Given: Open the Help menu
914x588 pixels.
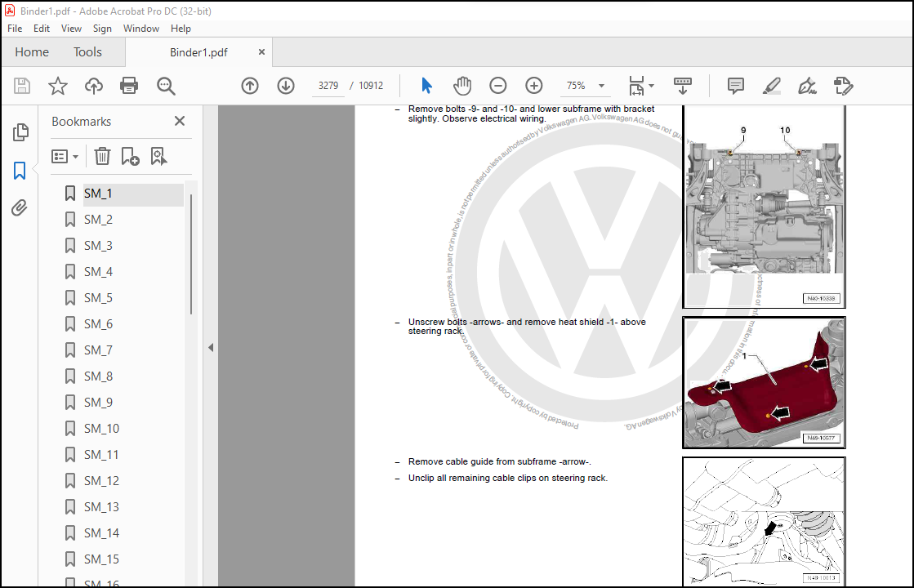Looking at the screenshot, I should (181, 29).
